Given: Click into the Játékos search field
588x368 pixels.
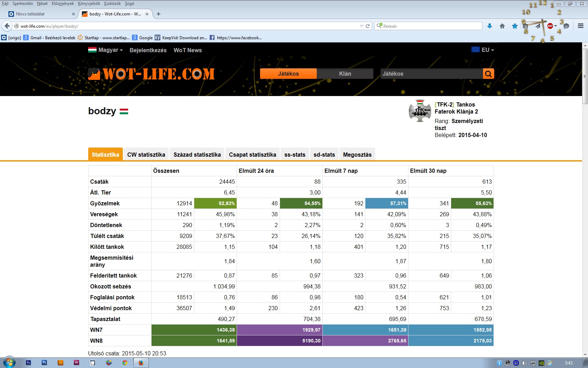Looking at the screenshot, I should [431, 74].
